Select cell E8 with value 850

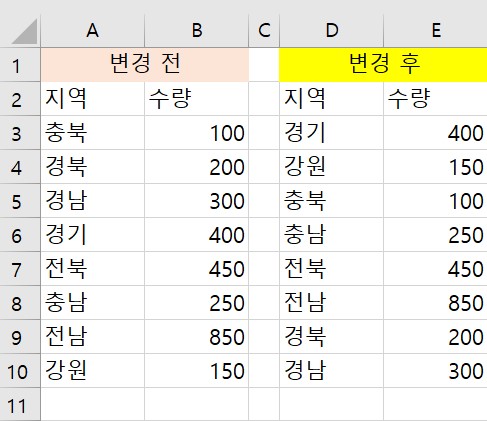[436, 303]
